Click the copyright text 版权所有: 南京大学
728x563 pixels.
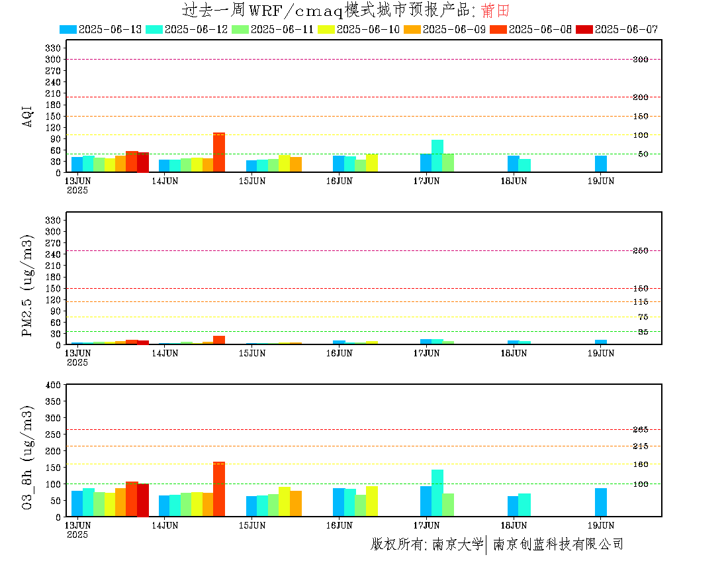coord(427,544)
